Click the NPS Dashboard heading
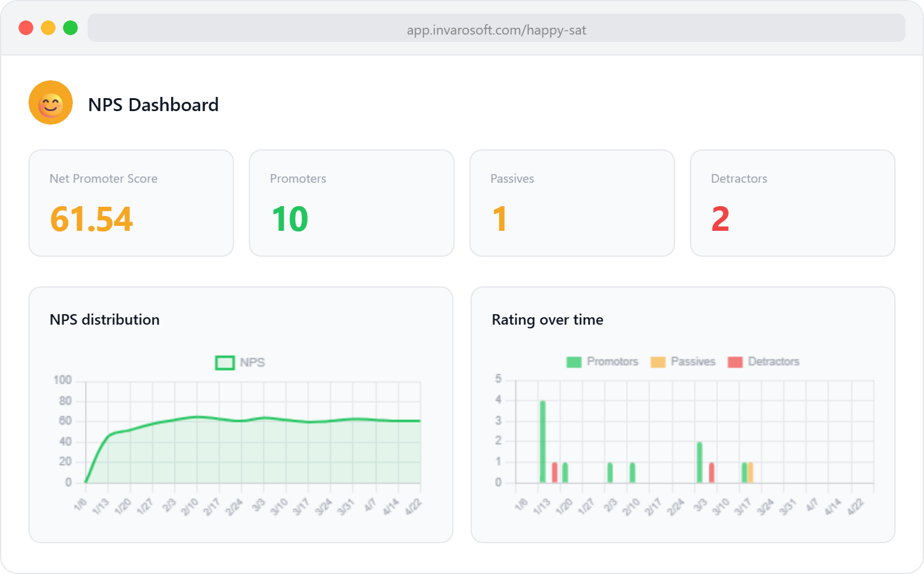Screen dimensions: 924x574 (153, 105)
